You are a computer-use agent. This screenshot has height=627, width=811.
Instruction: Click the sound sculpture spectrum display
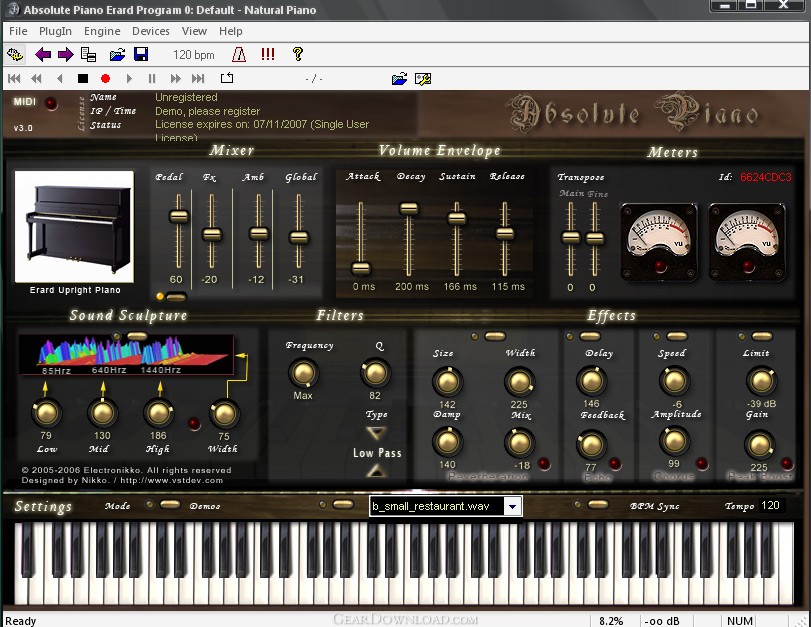point(126,355)
